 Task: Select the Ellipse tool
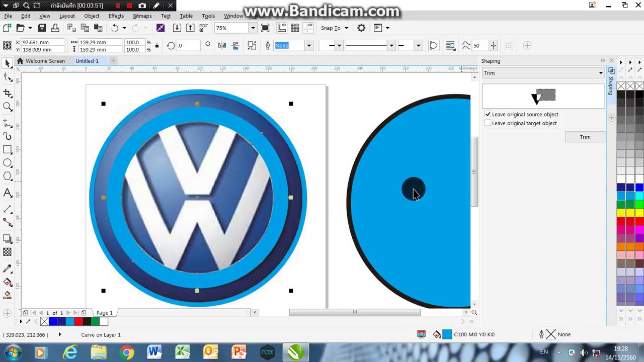click(8, 163)
